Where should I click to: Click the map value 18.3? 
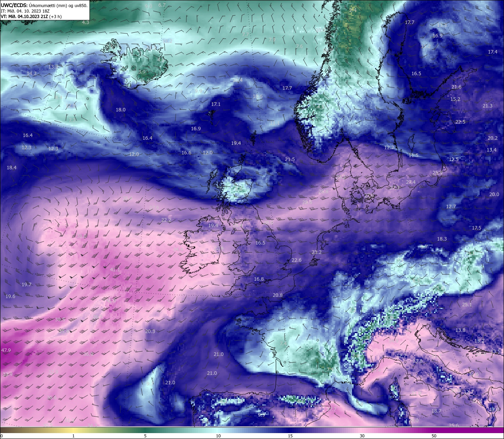point(442,239)
